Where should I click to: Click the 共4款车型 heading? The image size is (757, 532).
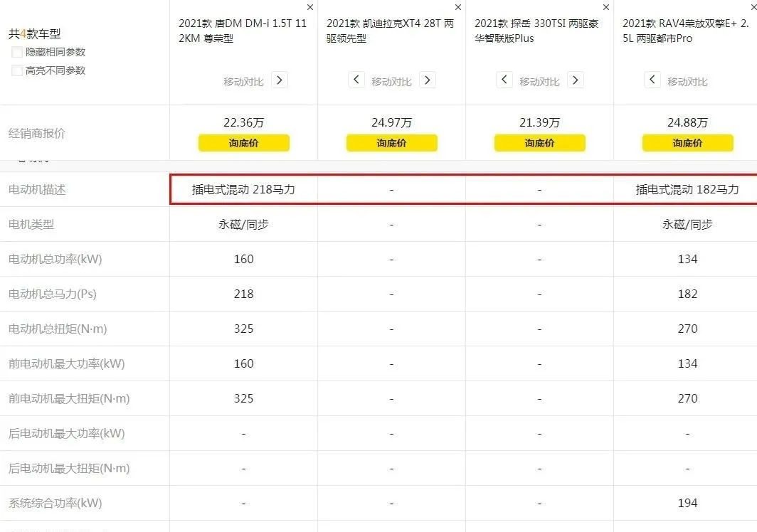(34, 34)
